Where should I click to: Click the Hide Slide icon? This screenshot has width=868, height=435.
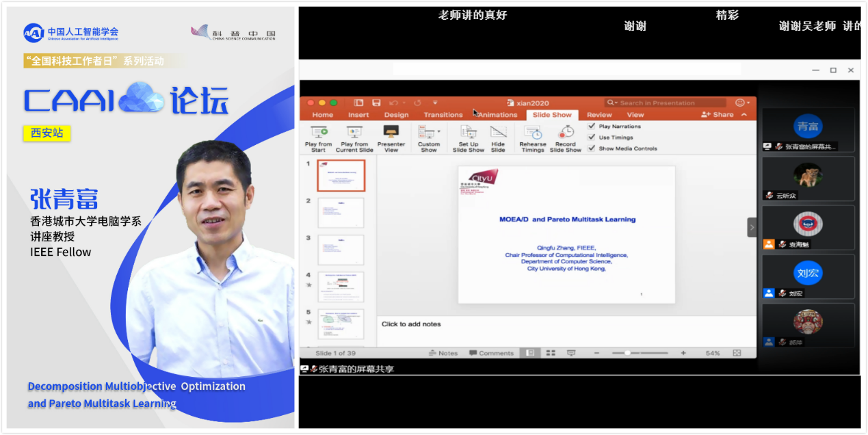pos(498,133)
